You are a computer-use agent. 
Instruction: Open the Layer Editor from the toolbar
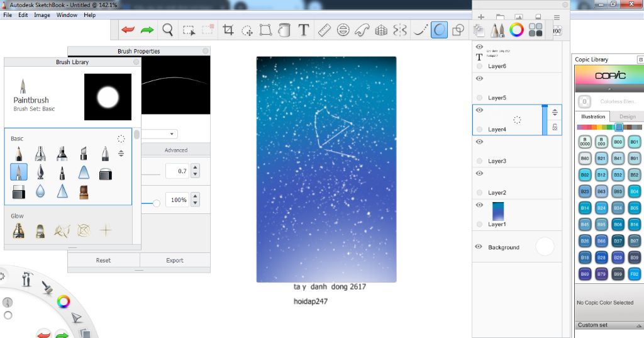pyautogui.click(x=478, y=30)
